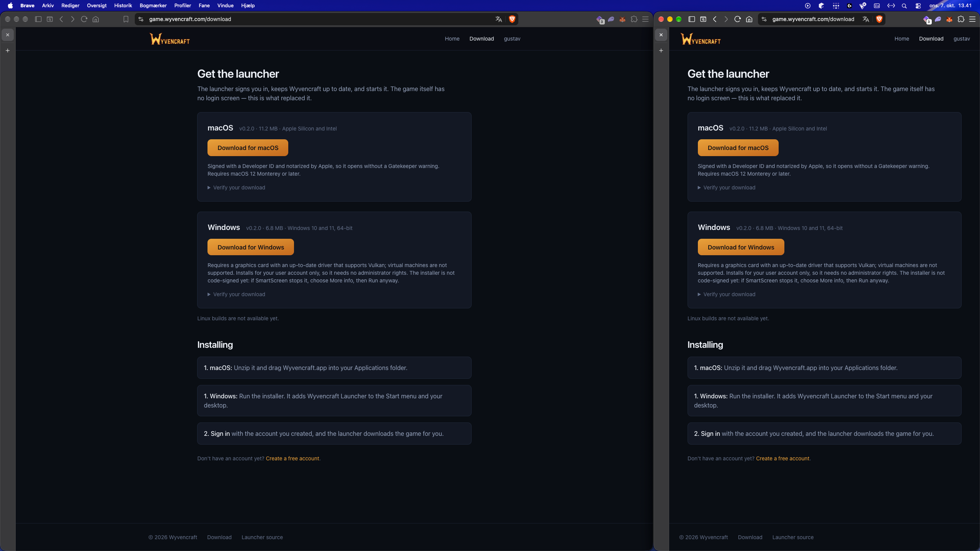Click Download for macOS in left window

coord(248,148)
